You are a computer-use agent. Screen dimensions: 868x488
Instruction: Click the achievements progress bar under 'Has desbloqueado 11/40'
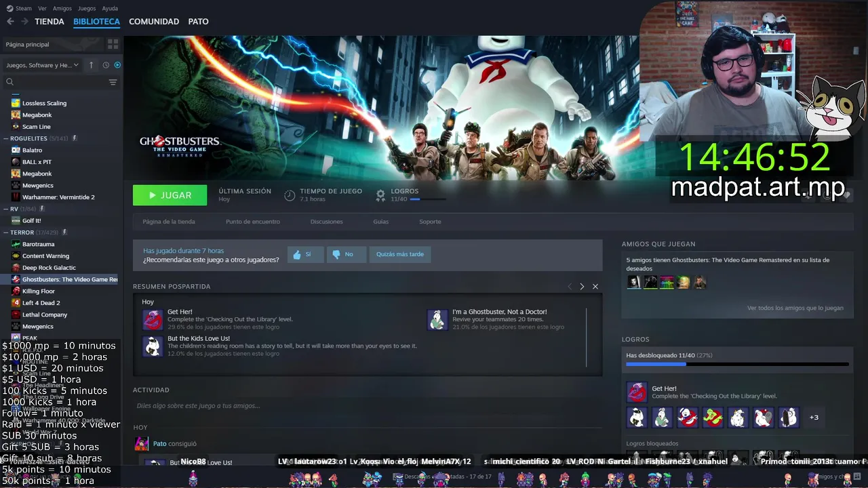(x=737, y=364)
